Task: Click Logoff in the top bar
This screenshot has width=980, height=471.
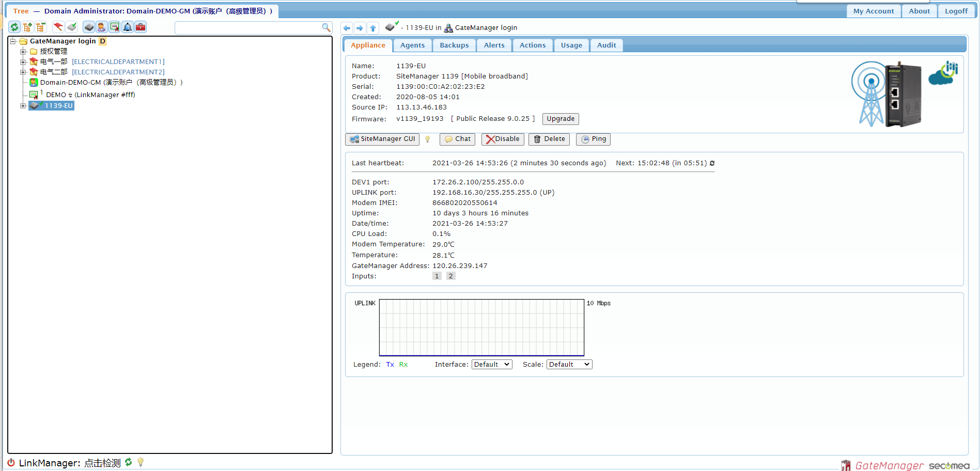Action: coord(956,11)
